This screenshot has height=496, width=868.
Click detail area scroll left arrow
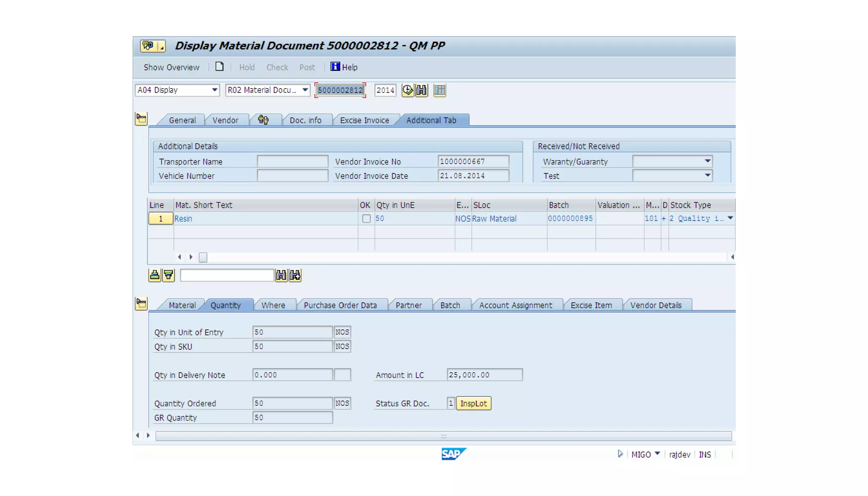tap(137, 435)
